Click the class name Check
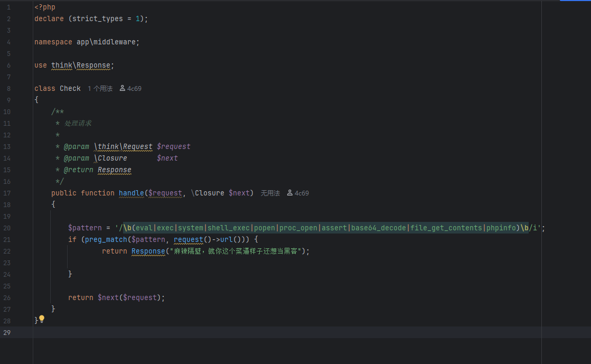Screen dimensions: 591x364 (70, 89)
